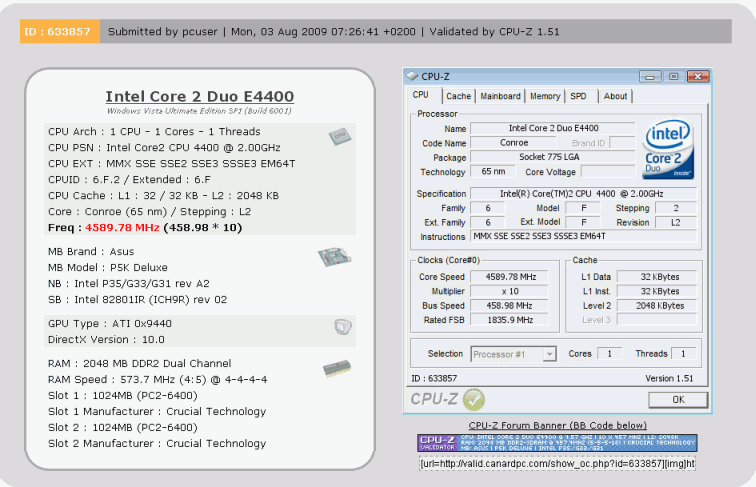Click the GPU icon beside GPU Type
Image resolution: width=756 pixels, height=487 pixels.
343,327
